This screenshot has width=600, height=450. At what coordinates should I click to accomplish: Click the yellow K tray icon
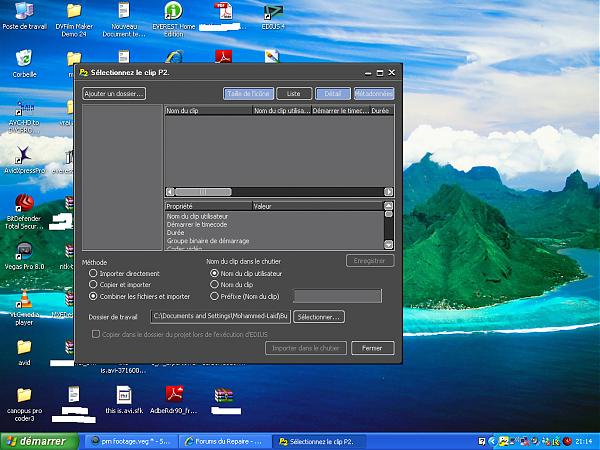click(x=556, y=441)
